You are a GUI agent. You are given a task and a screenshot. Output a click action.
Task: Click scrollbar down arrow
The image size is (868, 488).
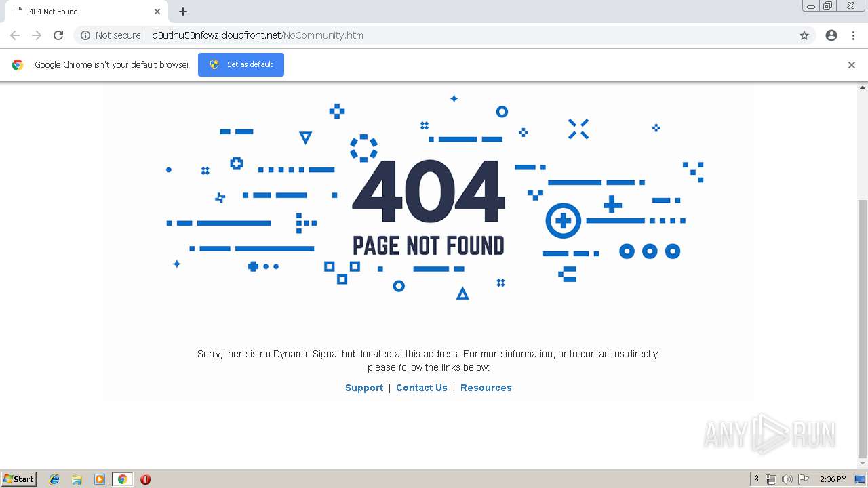point(863,464)
